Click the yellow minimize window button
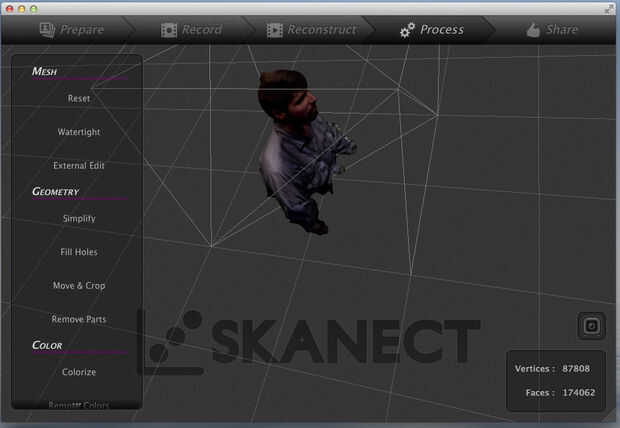Image resolution: width=620 pixels, height=428 pixels. pyautogui.click(x=21, y=9)
